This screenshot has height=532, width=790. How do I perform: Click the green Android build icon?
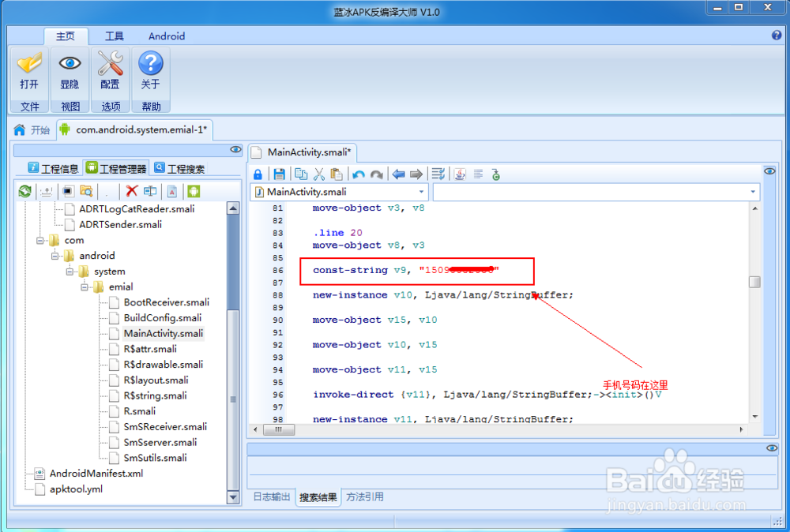(x=194, y=191)
